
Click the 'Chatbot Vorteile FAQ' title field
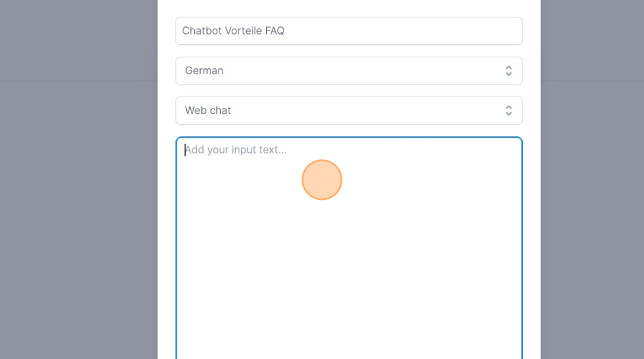click(348, 31)
